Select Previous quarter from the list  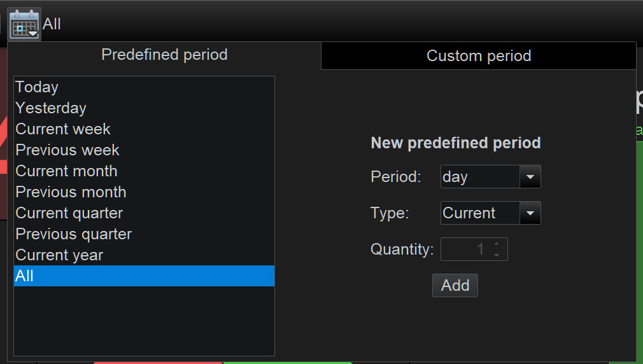coord(74,234)
